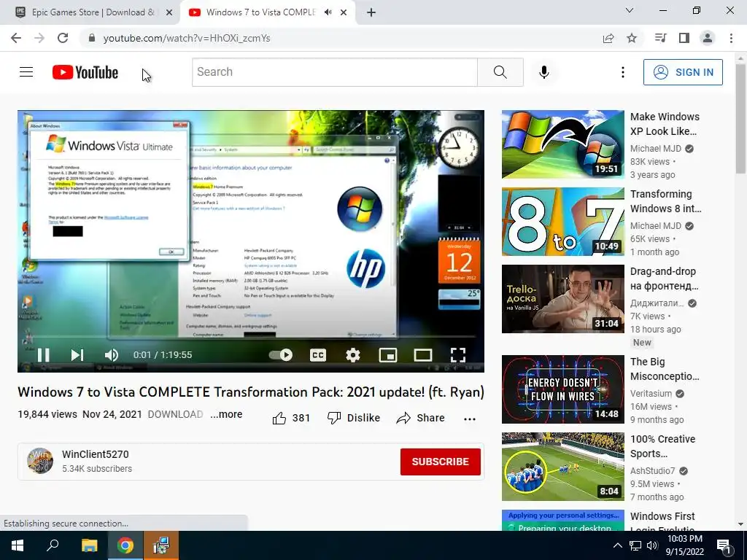The image size is (747, 560).
Task: Pause the video
Action: coord(43,355)
